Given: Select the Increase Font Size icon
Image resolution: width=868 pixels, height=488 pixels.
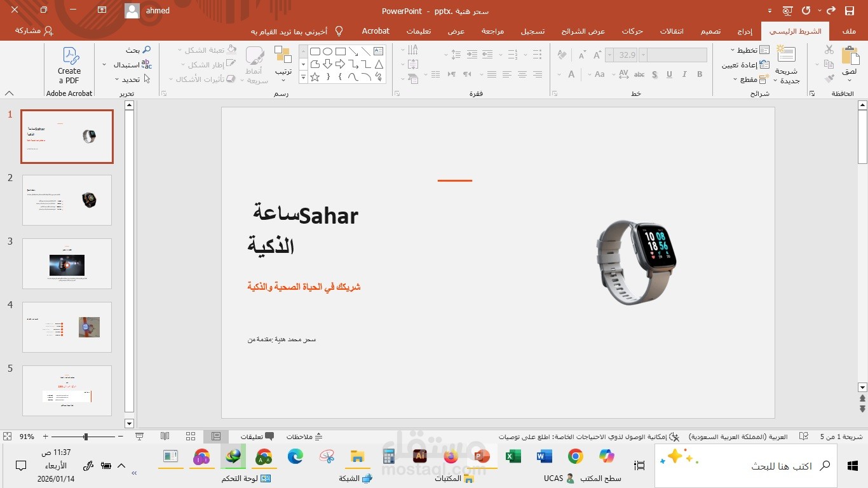Looking at the screenshot, I should (597, 55).
